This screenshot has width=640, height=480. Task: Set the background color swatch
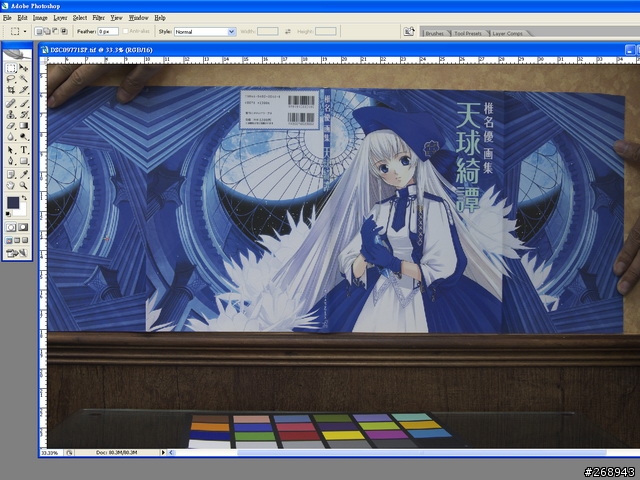22,211
